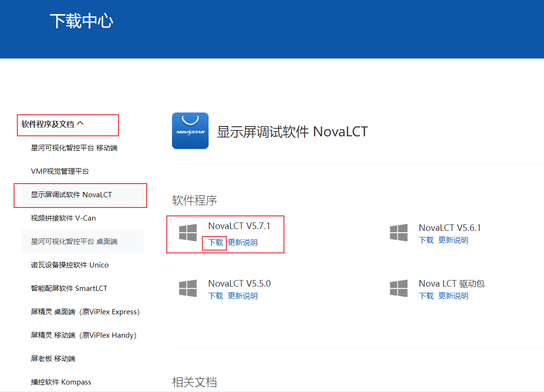Click Windows icon beside NovaLCT V5.6.1
The width and height of the screenshot is (544, 392).
399,232
